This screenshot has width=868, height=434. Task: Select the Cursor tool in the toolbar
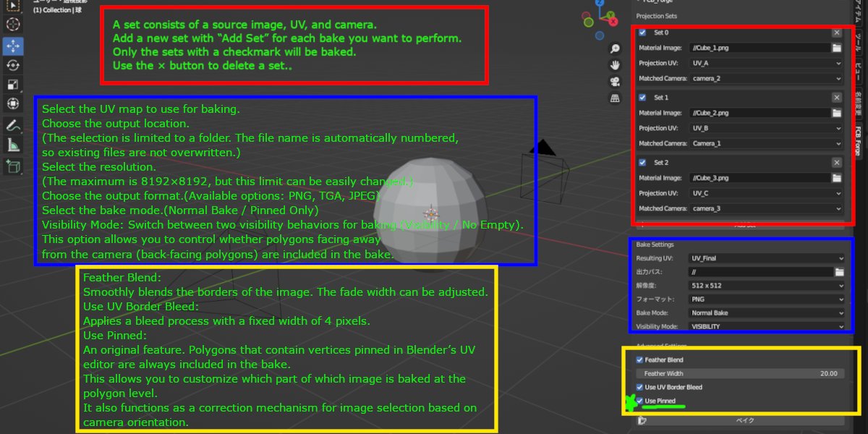(x=13, y=25)
